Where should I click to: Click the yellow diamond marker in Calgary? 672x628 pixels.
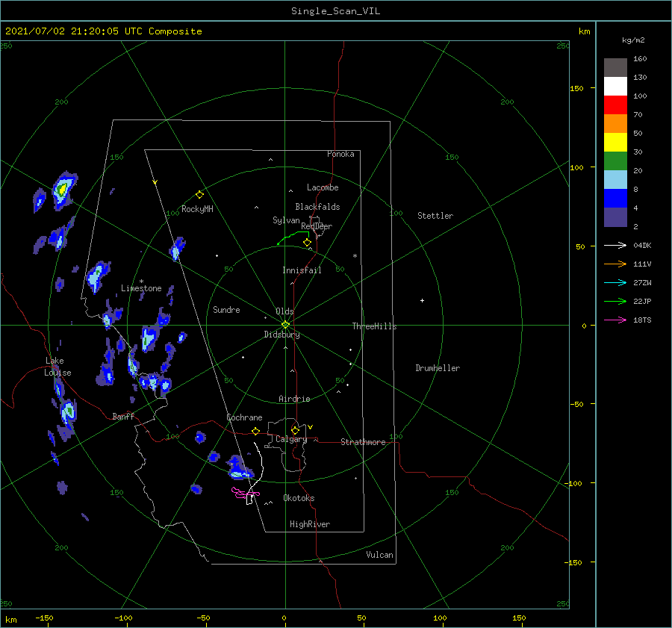click(x=295, y=430)
